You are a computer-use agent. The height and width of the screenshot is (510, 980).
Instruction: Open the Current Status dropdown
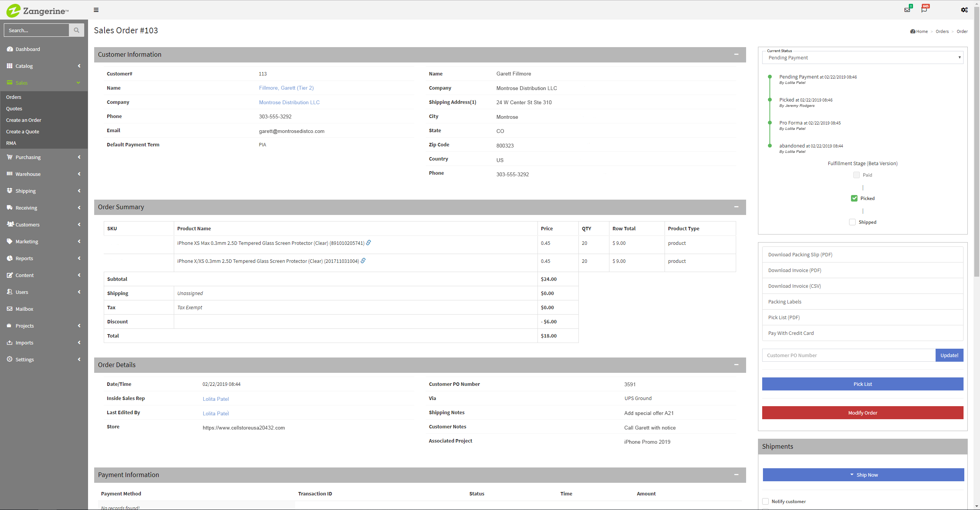tap(862, 58)
